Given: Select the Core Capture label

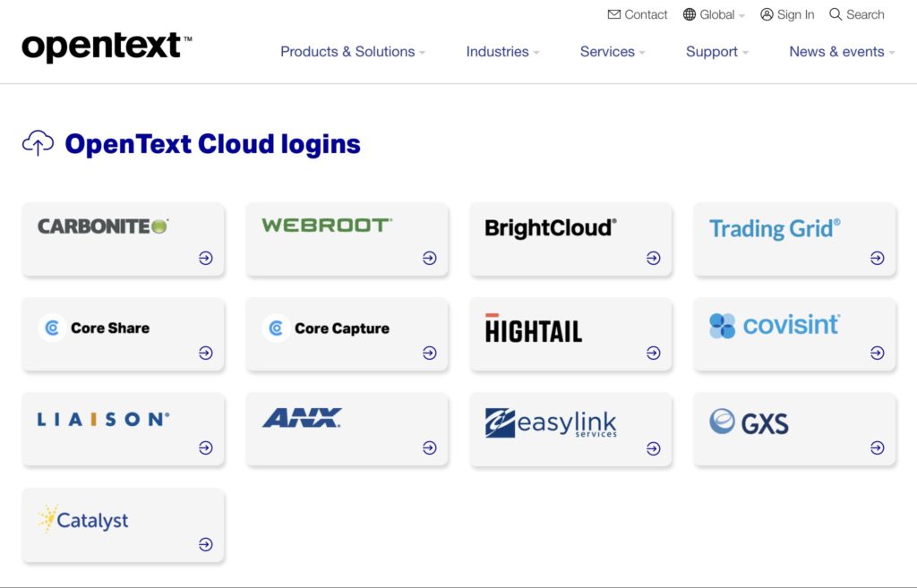Looking at the screenshot, I should (342, 328).
